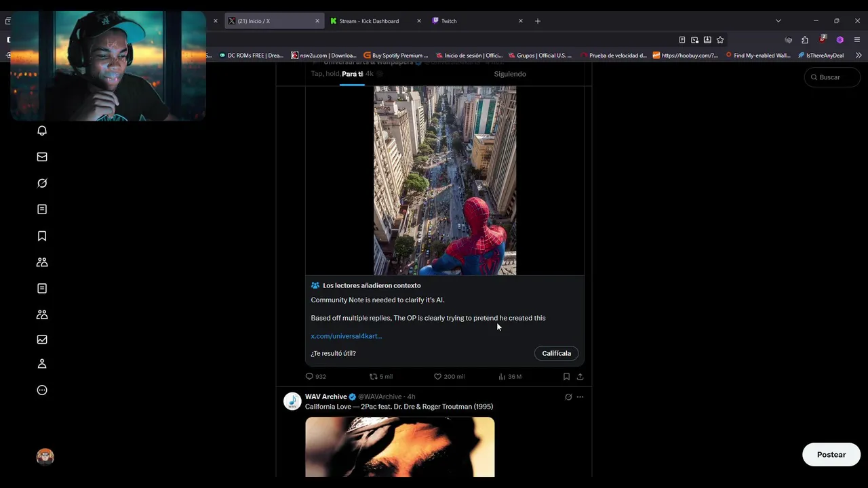
Task: Click ¿Te resultó útil? text
Action: [333, 353]
